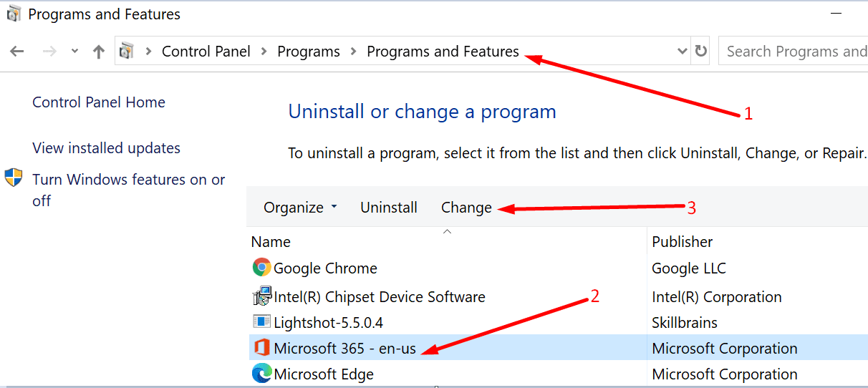Refresh the Programs and Features list
This screenshot has height=388, width=868.
(x=701, y=52)
